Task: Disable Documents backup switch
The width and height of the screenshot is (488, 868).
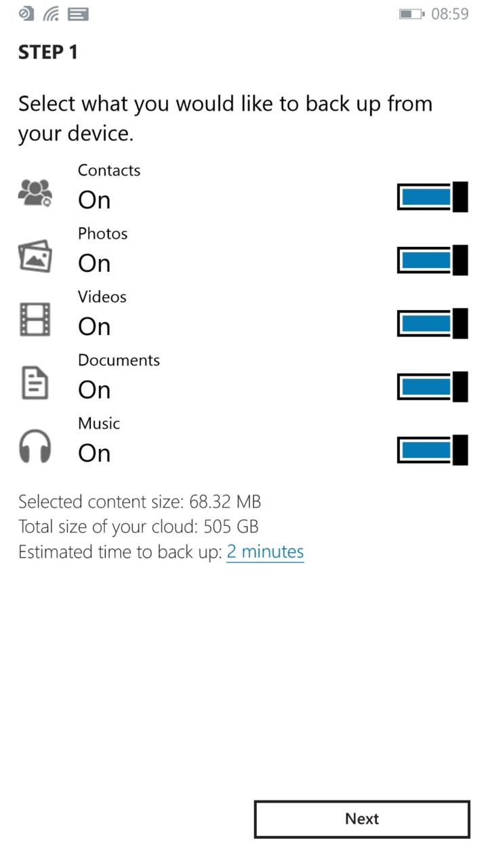Action: click(x=432, y=387)
